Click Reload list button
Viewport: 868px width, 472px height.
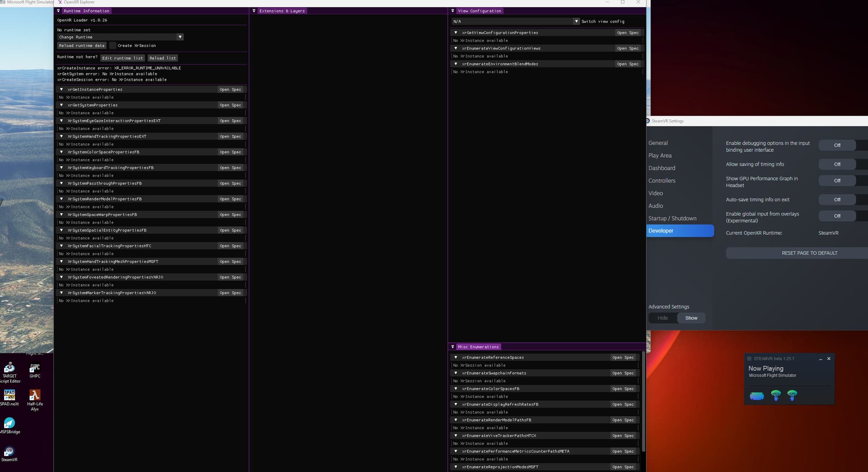coord(163,58)
